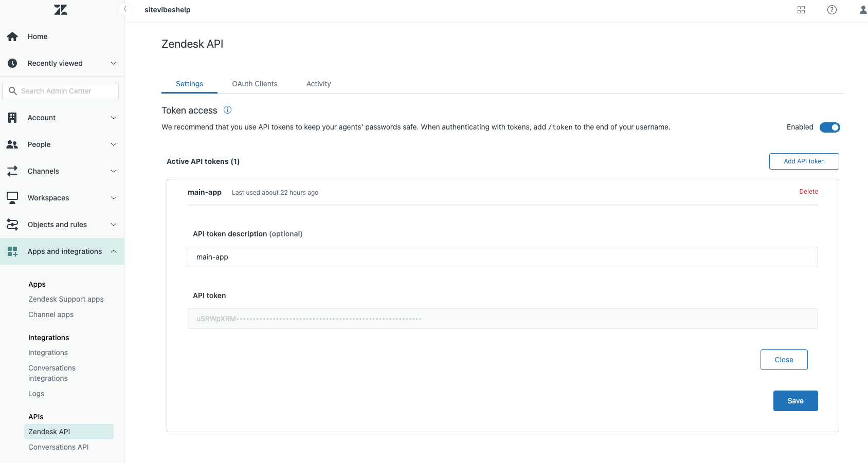The width and height of the screenshot is (868, 463).
Task: Click the API token description field
Action: click(x=502, y=257)
